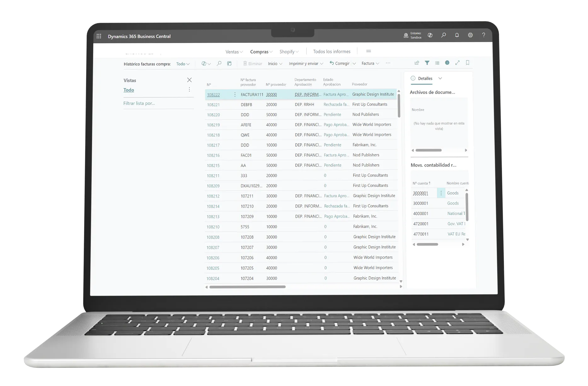Screen dimensions: 588x386
Task: Sort by the Proveedor column header
Action: point(360,84)
